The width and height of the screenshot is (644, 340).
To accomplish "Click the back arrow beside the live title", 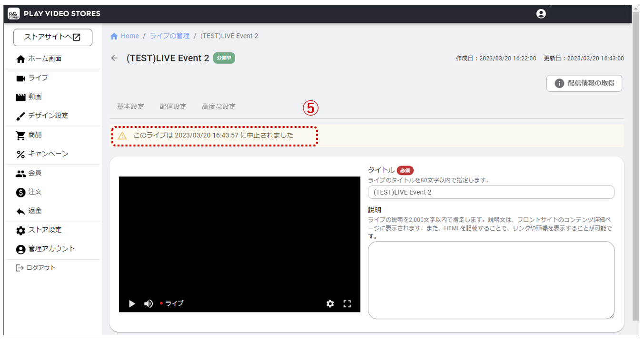I will pos(114,58).
